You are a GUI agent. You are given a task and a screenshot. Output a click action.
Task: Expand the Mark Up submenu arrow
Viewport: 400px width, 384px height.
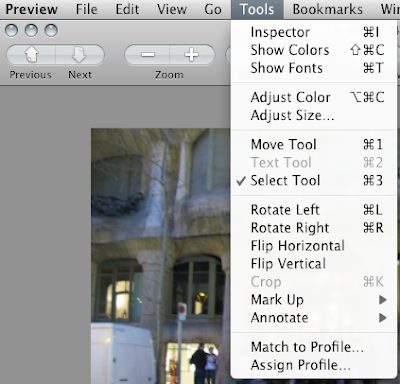point(383,300)
